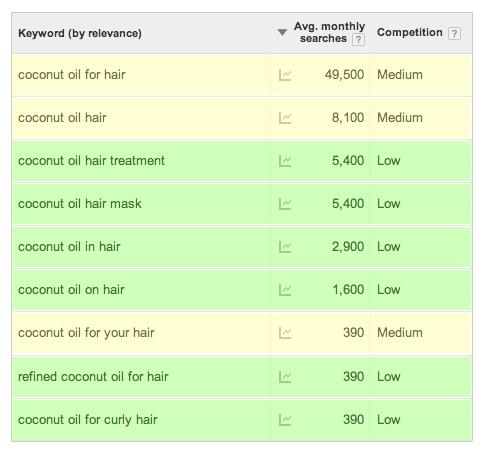Screen dimensions: 485x455
Task: View trend chart for 'coconut oil hair mask'
Action: (285, 204)
